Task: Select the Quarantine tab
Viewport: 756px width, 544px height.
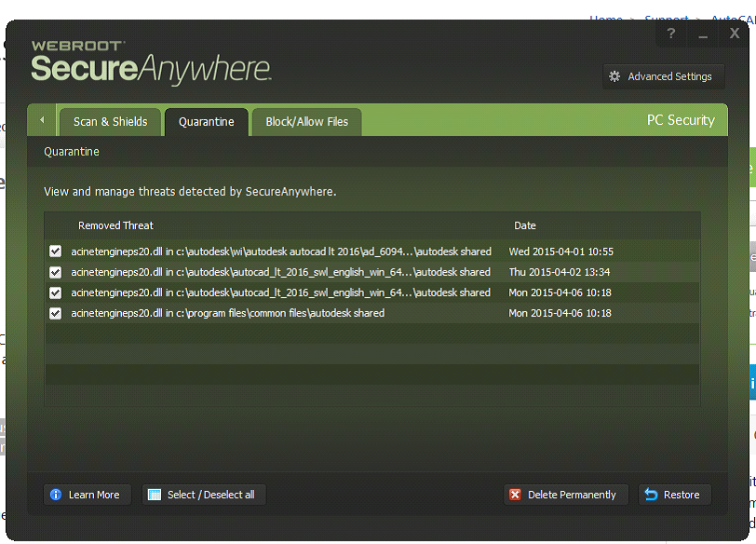Action: (207, 121)
